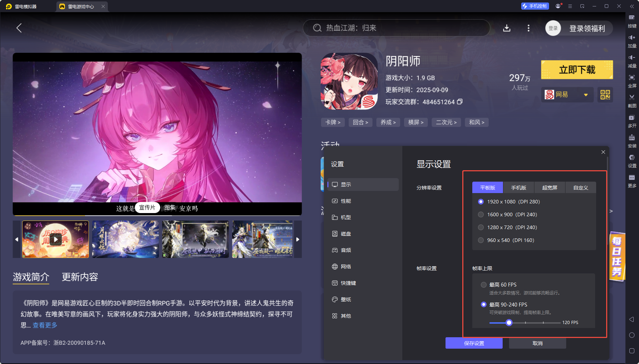Open the 二次元 > tag
The height and width of the screenshot is (364, 639).
tap(446, 122)
